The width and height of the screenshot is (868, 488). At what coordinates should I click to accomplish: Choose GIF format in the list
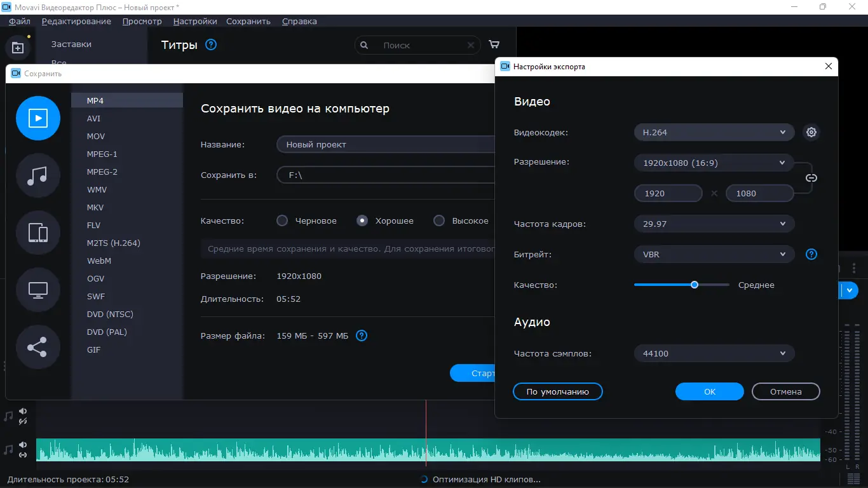[127, 349]
